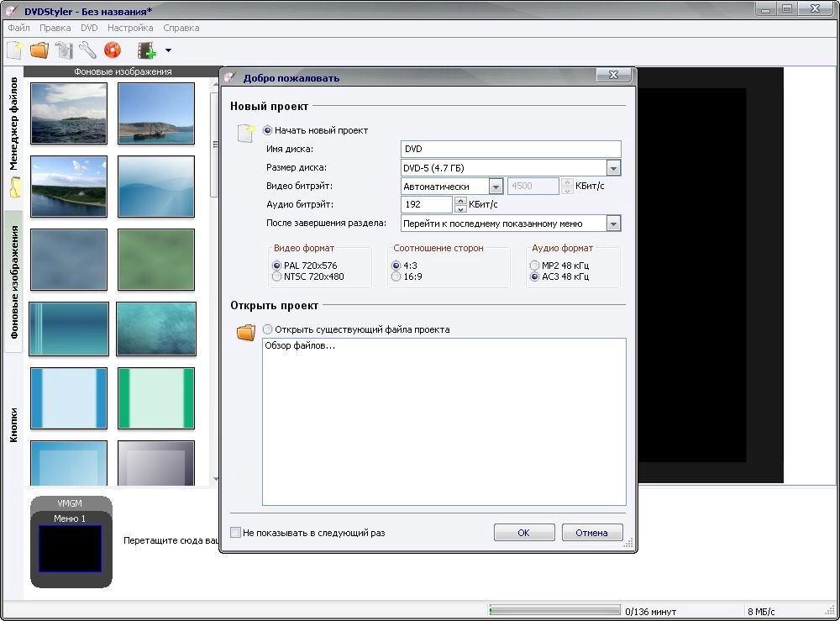Click the orange folder icon near Открыть проект
This screenshot has width=840, height=621.
pyautogui.click(x=246, y=332)
